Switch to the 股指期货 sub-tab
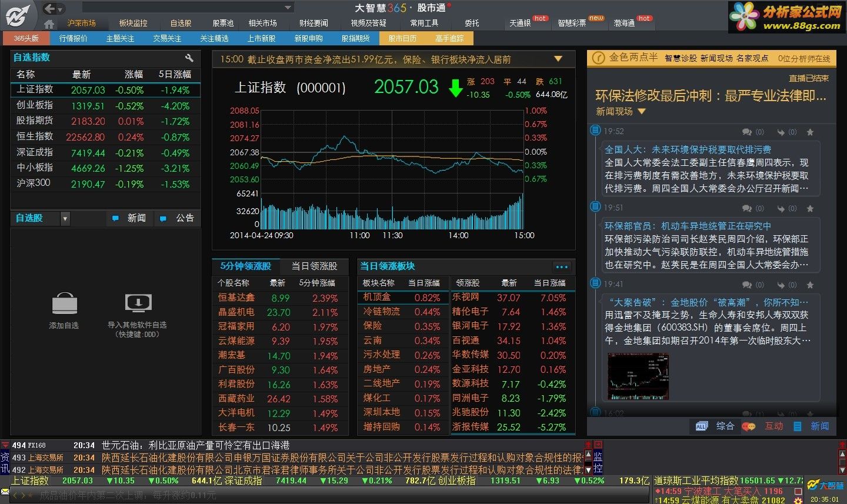847x504 pixels. click(355, 38)
